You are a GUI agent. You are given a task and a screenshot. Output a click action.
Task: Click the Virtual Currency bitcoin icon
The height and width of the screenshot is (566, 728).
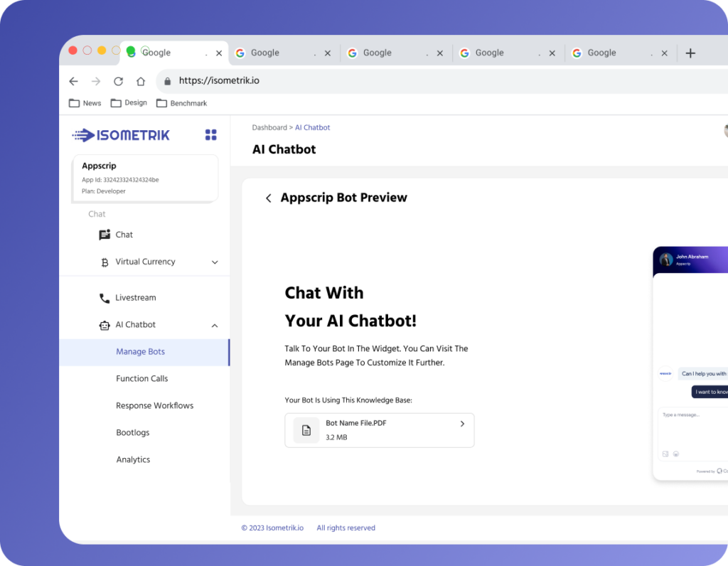coord(105,262)
